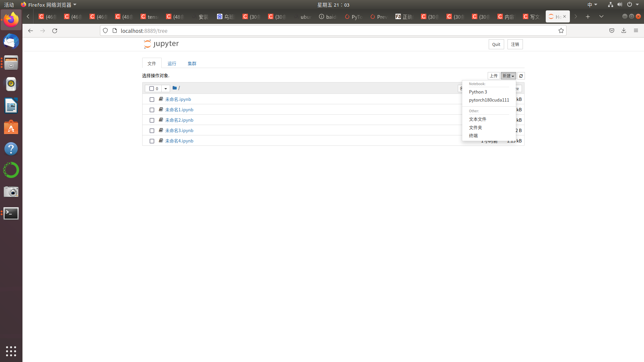Image resolution: width=644 pixels, height=362 pixels.
Task: Click the localhost:8889/tree address bar
Action: pyautogui.click(x=333, y=31)
